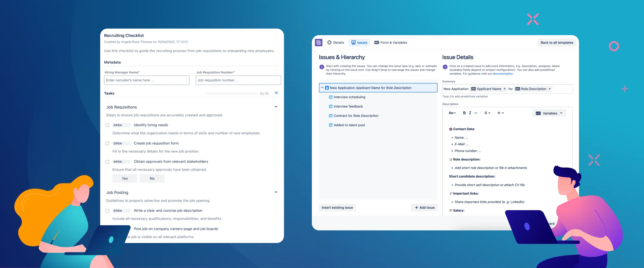
Task: Click OPEN status of Obtain approvals task
Action: coord(121,162)
